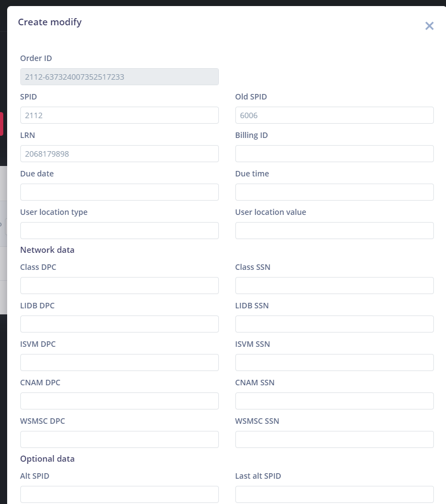Screen dimensions: 446x504
Task: Click the Due time field
Action: (x=334, y=192)
